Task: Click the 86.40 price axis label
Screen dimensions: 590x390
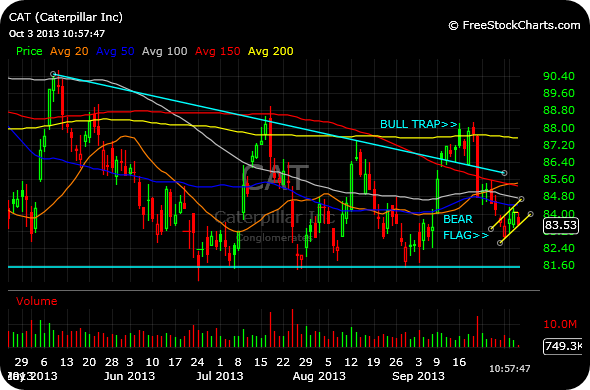Action: 559,162
